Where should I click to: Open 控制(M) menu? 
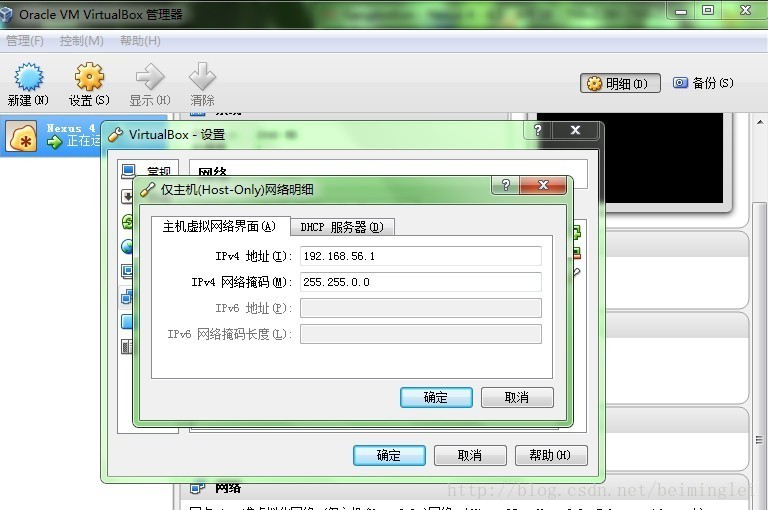[81, 41]
